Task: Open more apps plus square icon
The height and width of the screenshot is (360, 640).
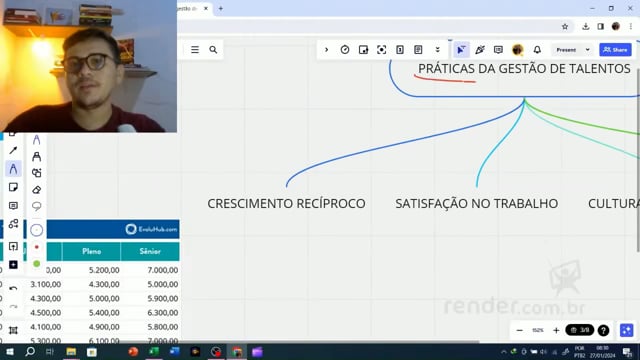Action: [x=13, y=265]
